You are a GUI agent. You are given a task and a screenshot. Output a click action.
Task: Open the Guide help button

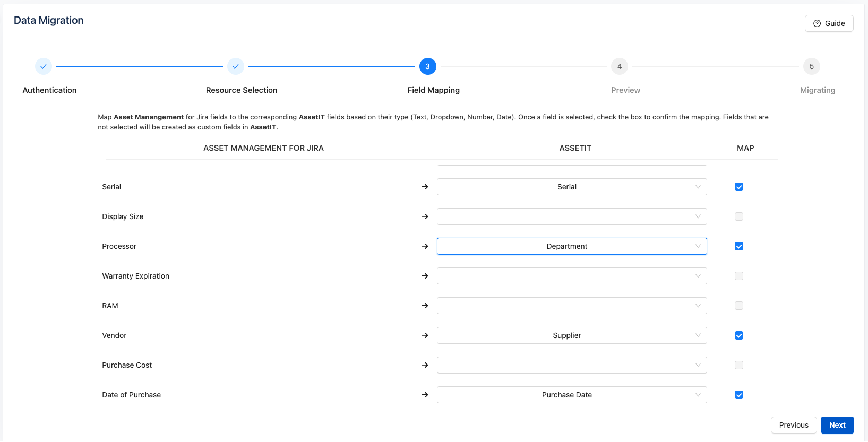click(829, 23)
